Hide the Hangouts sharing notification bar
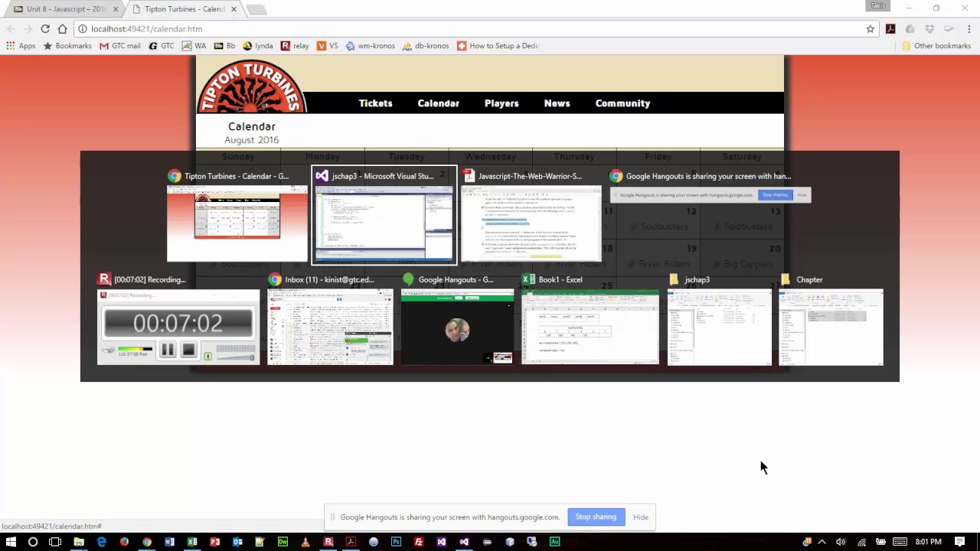 (641, 517)
